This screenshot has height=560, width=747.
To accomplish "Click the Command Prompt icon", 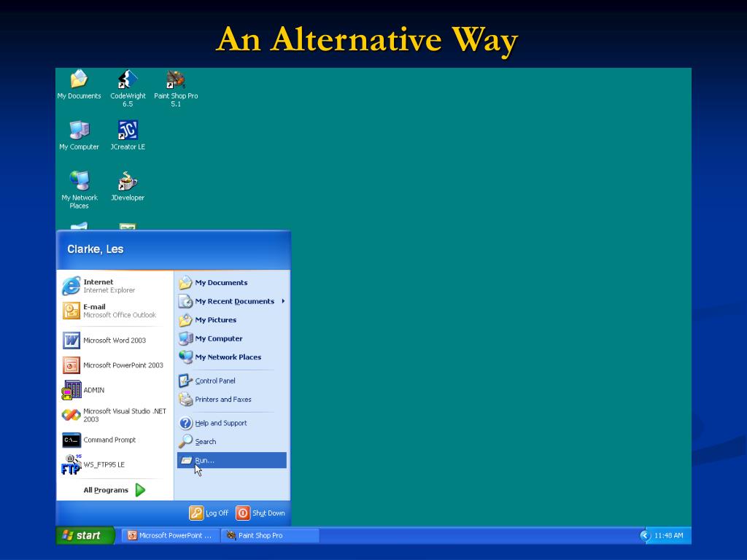I will point(71,440).
